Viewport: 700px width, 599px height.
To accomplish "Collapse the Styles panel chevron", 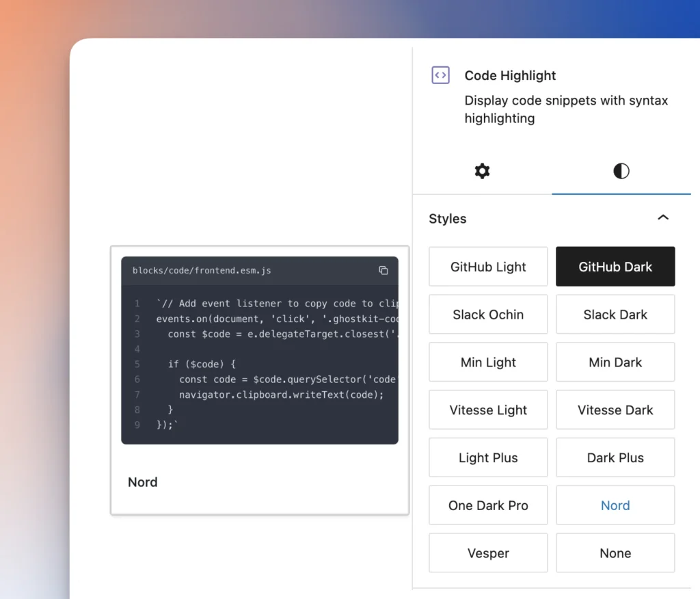I will [662, 218].
